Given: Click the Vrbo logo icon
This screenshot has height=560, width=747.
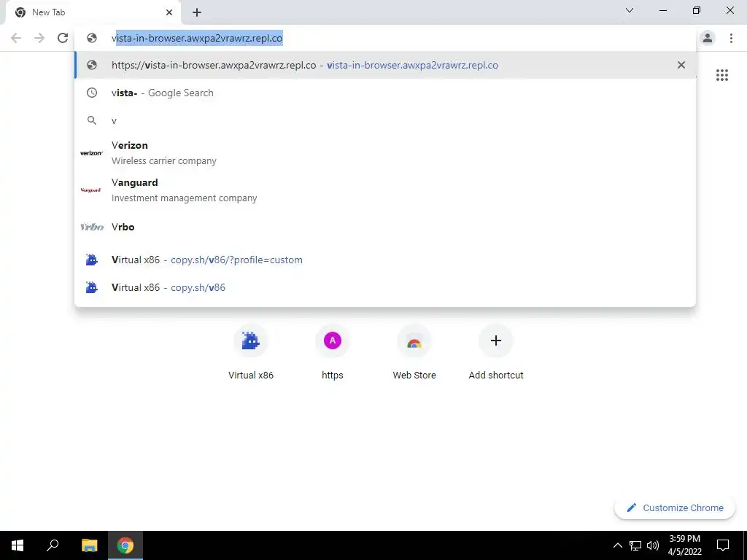Looking at the screenshot, I should (x=92, y=227).
